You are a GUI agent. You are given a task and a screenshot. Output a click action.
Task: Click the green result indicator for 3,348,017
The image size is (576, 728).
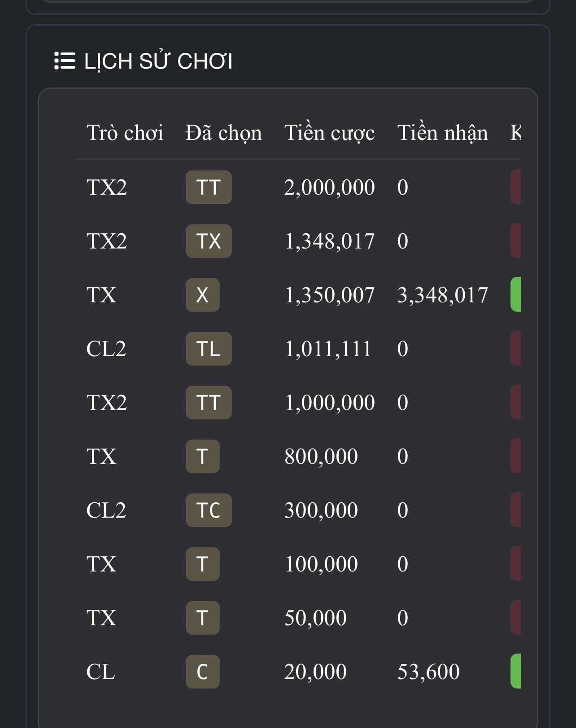(x=516, y=294)
